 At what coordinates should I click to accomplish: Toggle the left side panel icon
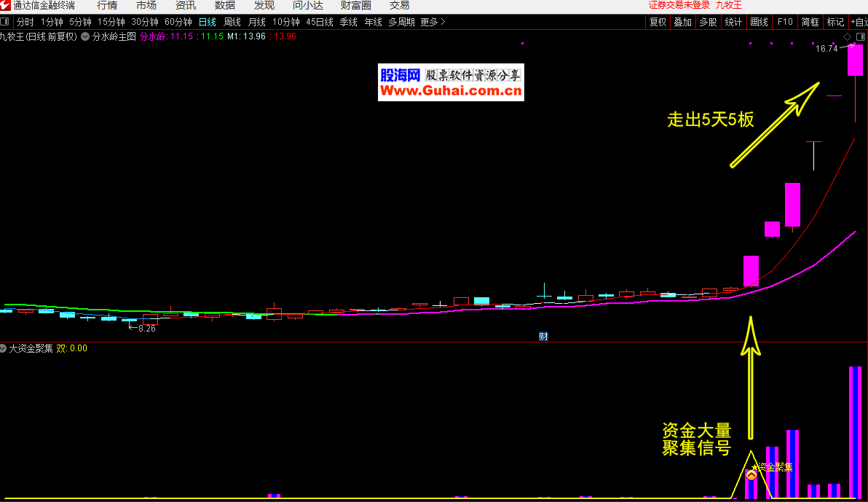point(5,22)
